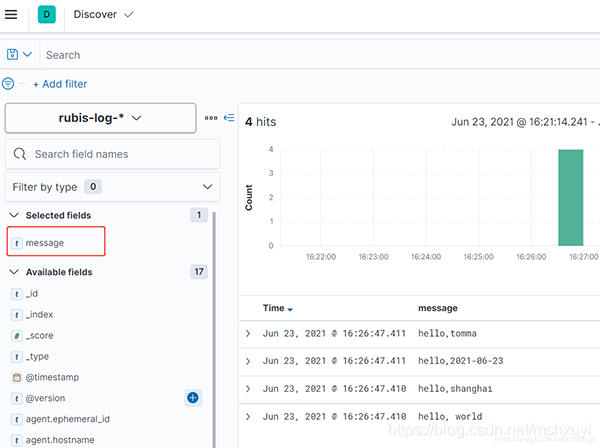This screenshot has width=600, height=448.
Task: Click the field list scrollbar
Action: pos(214,329)
